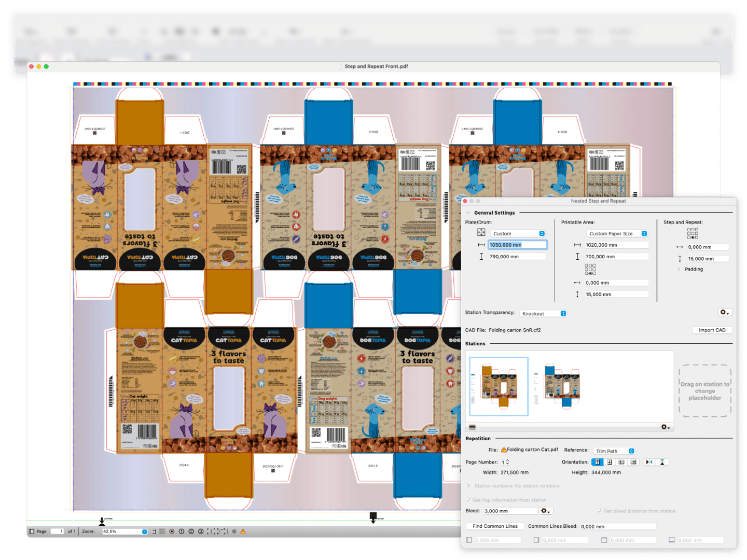Click the Height value 344,000 mm

click(606, 472)
